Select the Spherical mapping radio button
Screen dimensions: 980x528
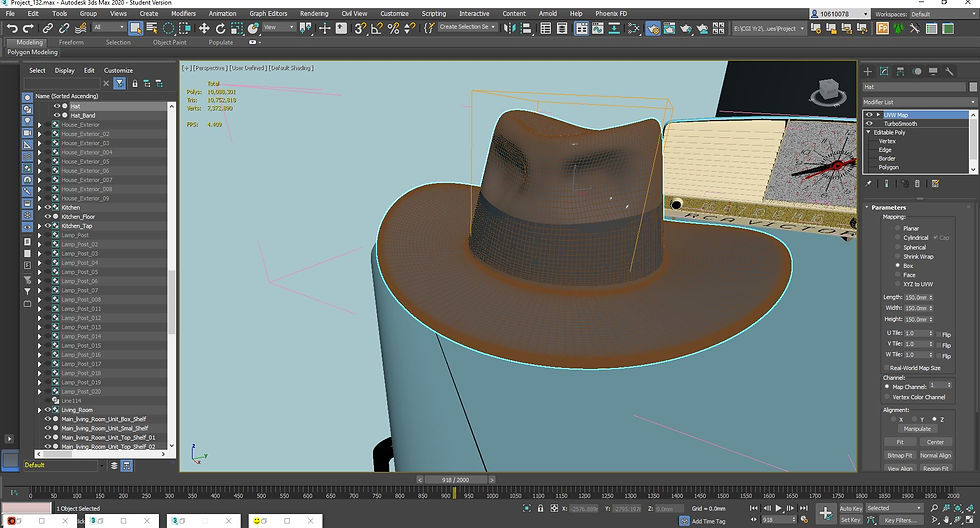tap(898, 247)
